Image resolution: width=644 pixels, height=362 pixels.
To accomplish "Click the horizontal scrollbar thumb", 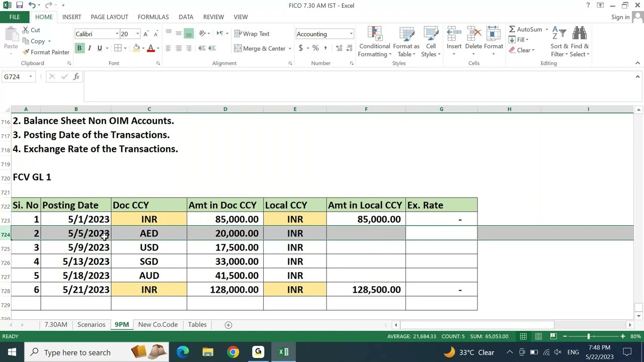I will pos(477,325).
